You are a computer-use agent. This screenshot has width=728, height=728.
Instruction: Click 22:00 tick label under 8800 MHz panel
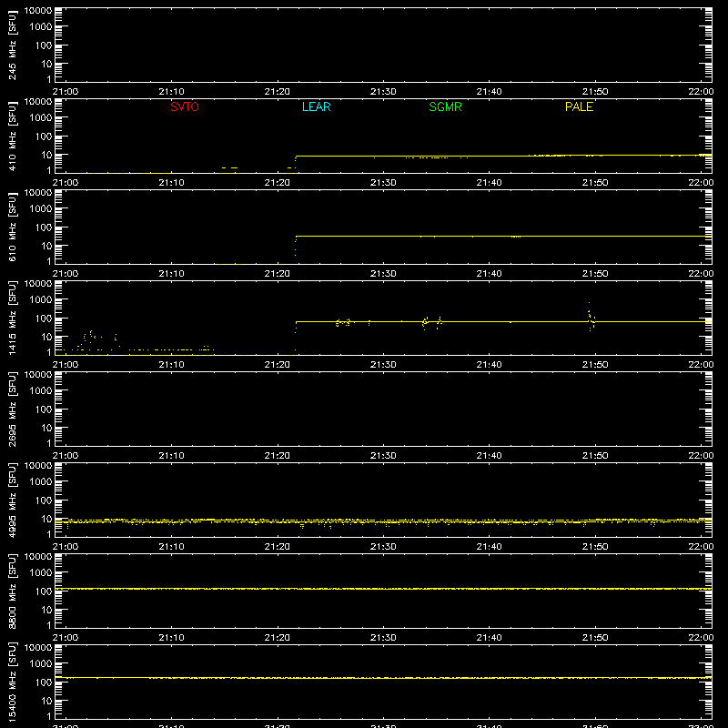(701, 638)
